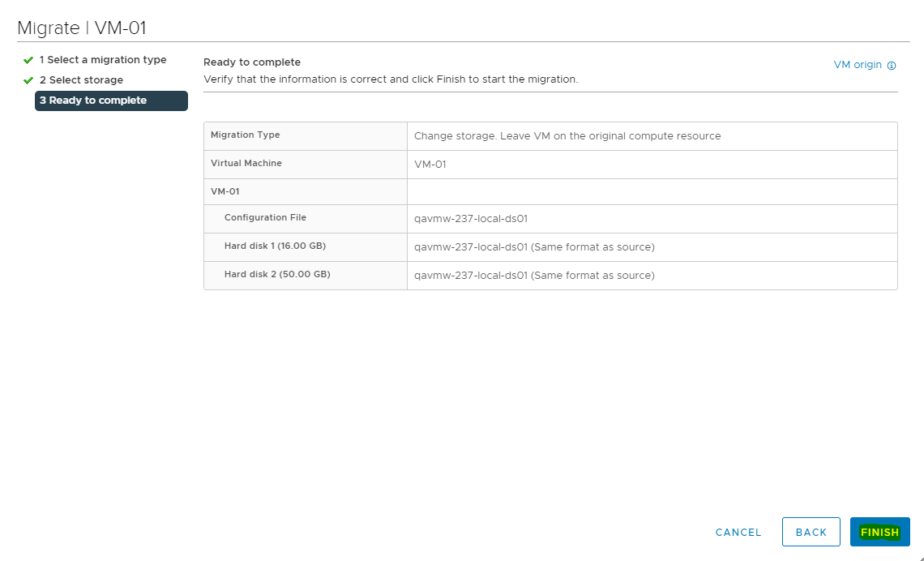Open the VM origin link

(x=858, y=65)
